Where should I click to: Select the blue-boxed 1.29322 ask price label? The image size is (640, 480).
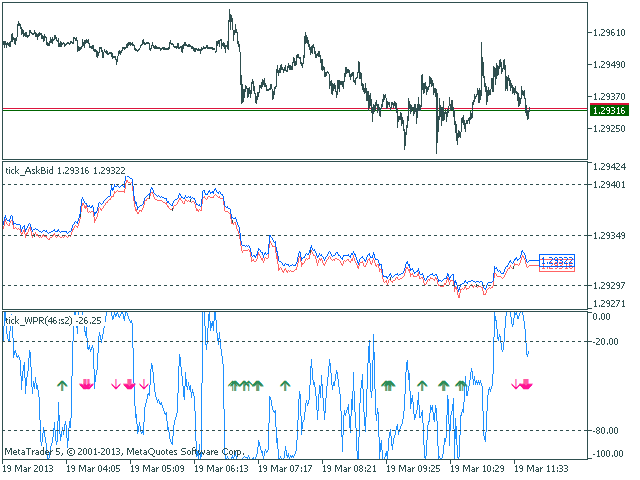[557, 259]
